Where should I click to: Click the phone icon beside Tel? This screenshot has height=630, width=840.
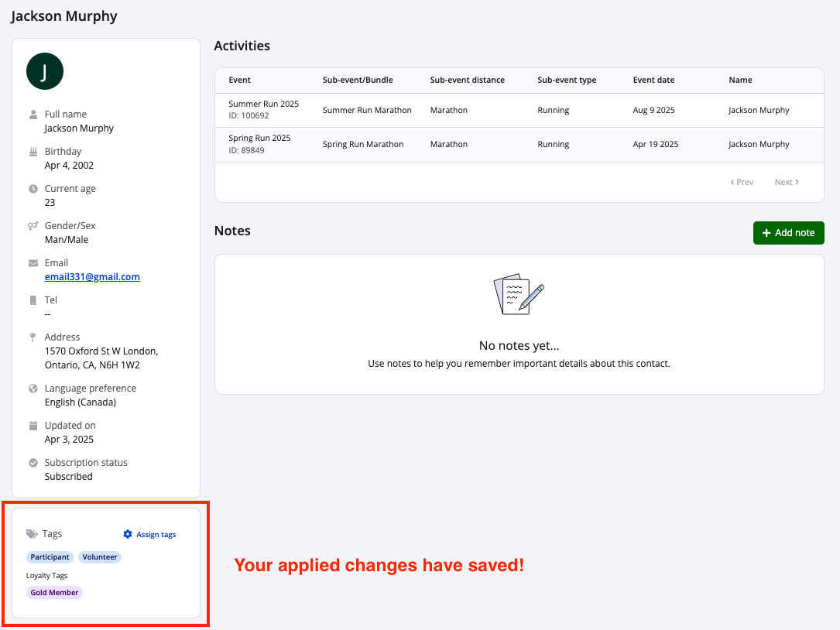[x=33, y=300]
